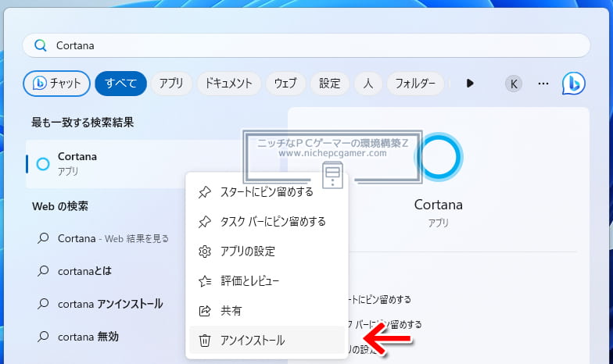Screen dimensions: 613x364
Task: Choose タスク バーにピン留めする in context menu
Action: click(267, 222)
